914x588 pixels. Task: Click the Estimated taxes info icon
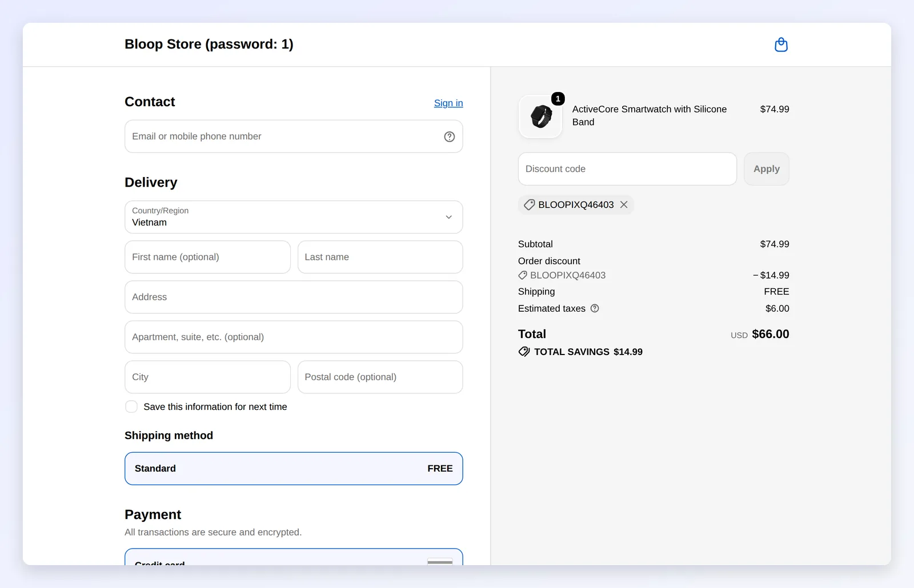click(x=595, y=308)
